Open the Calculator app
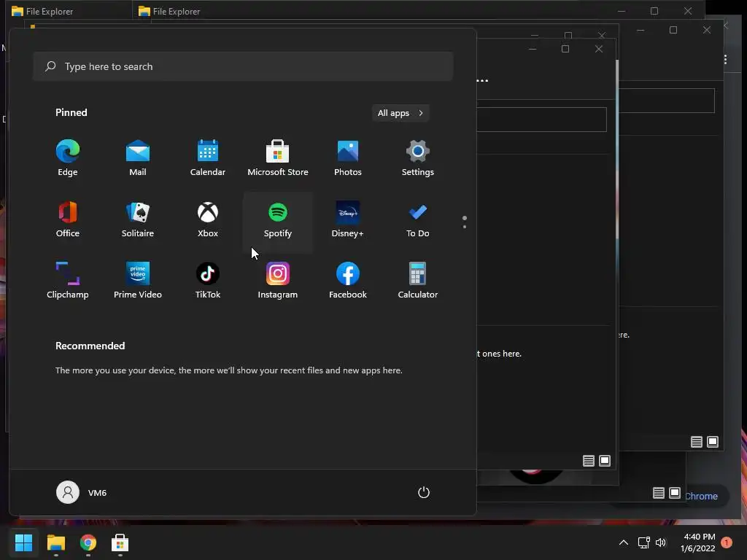Image resolution: width=747 pixels, height=560 pixels. coord(418,281)
